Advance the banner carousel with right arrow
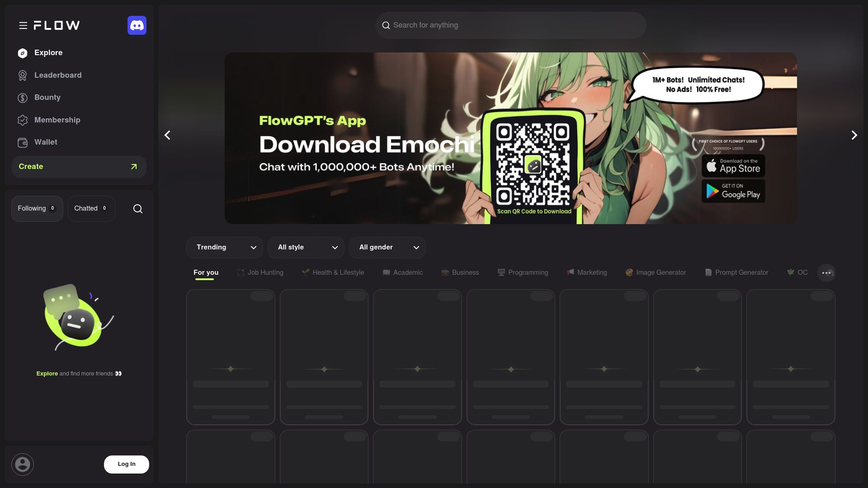 click(x=854, y=135)
